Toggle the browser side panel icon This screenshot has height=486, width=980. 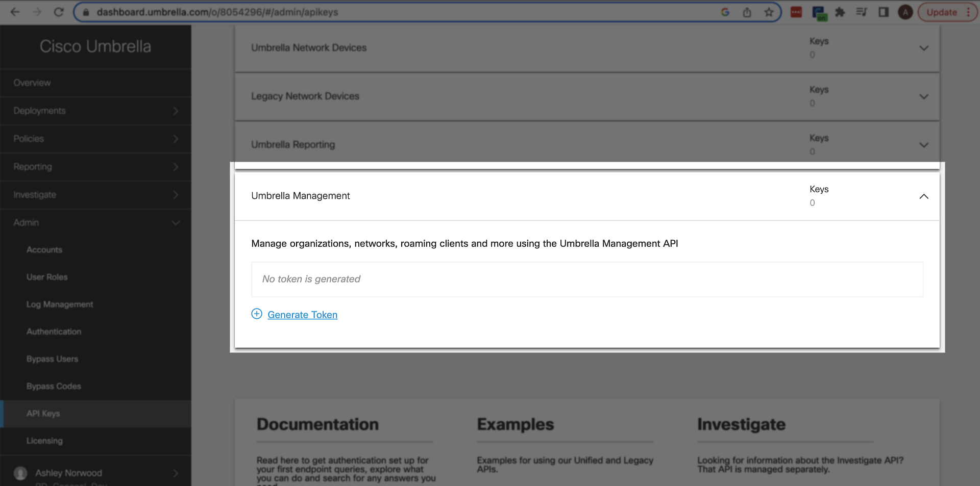[x=884, y=12]
